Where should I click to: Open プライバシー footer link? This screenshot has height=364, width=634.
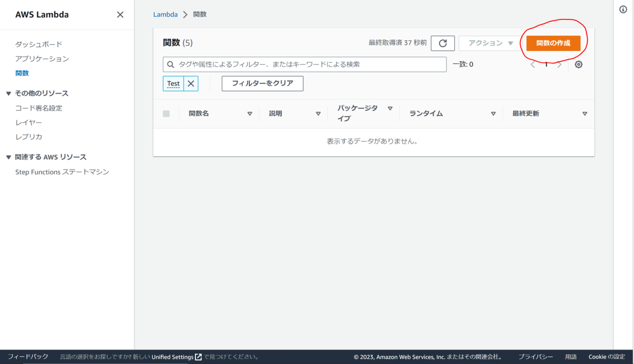(536, 357)
